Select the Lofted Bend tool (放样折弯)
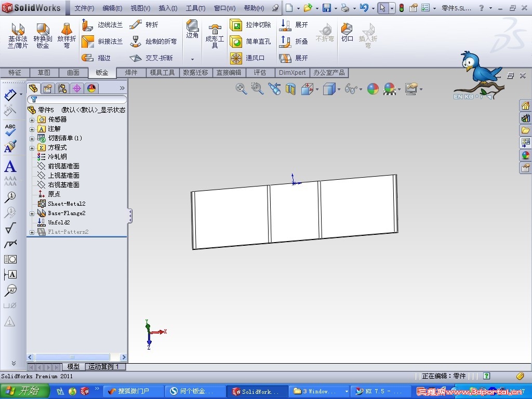This screenshot has width=532, height=399. (x=66, y=35)
